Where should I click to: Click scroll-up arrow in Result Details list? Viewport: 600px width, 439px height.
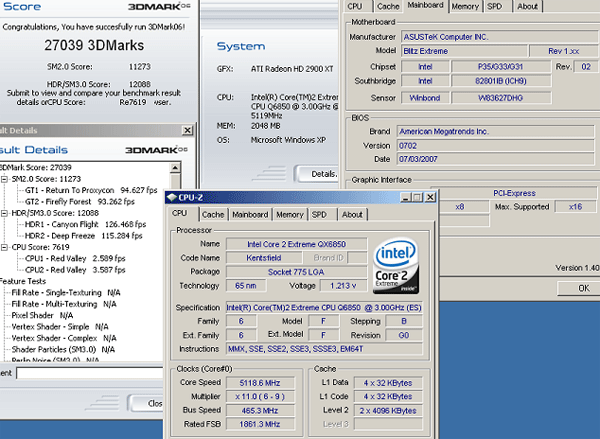pos(175,168)
